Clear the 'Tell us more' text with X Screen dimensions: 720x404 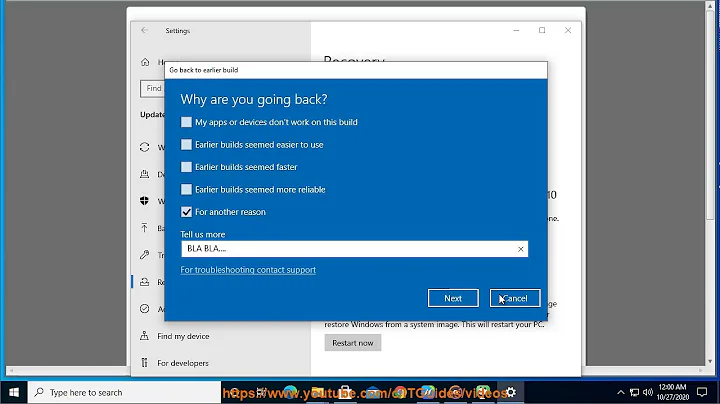point(521,249)
